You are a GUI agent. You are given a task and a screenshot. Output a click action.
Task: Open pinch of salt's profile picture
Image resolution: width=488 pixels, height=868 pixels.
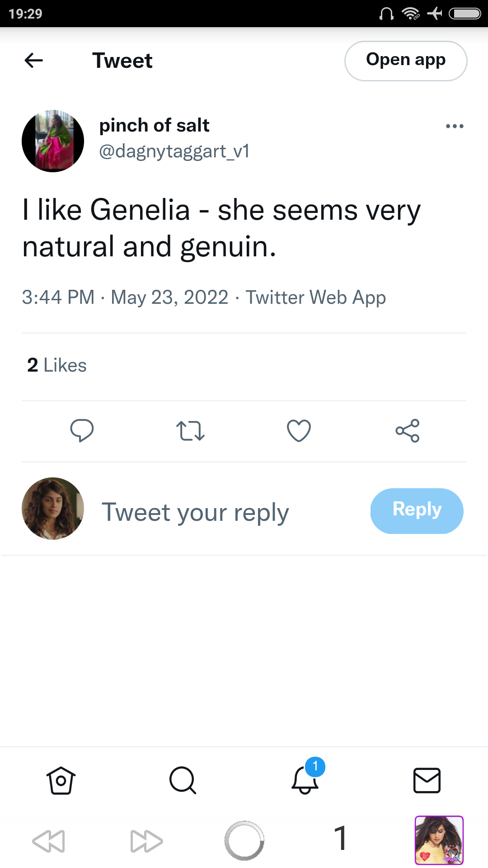(53, 141)
